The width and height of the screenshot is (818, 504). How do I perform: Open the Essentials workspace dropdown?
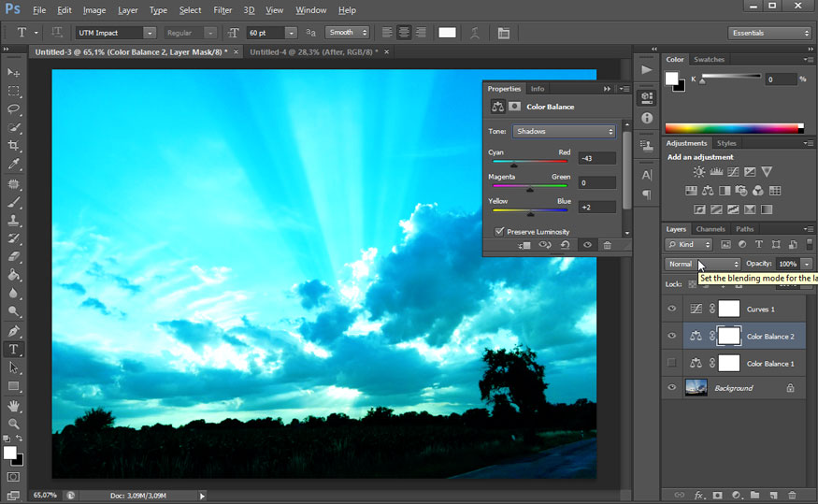click(x=769, y=33)
